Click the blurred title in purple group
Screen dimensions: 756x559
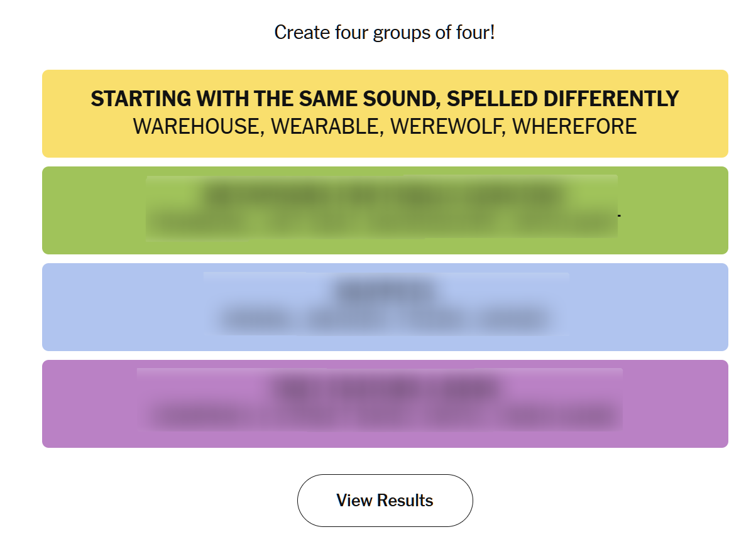click(x=385, y=388)
